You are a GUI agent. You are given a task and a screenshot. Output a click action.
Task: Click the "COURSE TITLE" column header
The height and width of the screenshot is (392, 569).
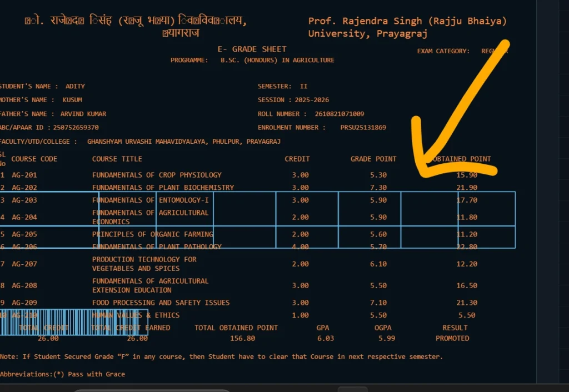(117, 159)
